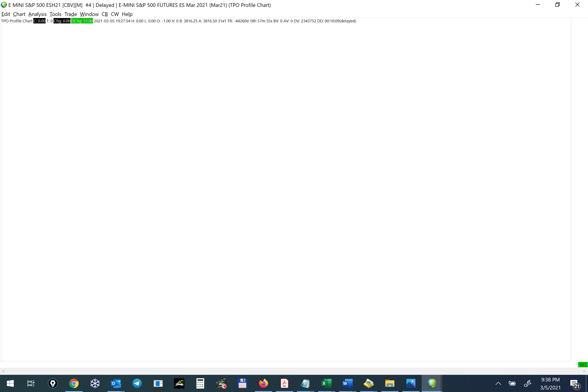Open the Analysis menu
The width and height of the screenshot is (588, 392).
(37, 14)
